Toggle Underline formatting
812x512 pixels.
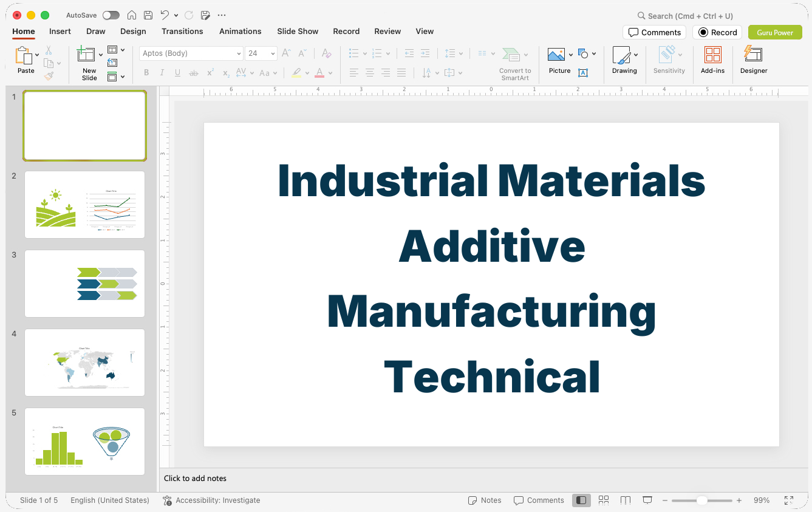tap(177, 73)
